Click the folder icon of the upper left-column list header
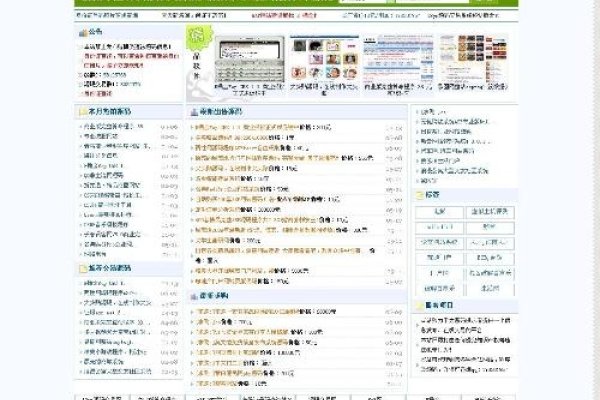 point(81,112)
